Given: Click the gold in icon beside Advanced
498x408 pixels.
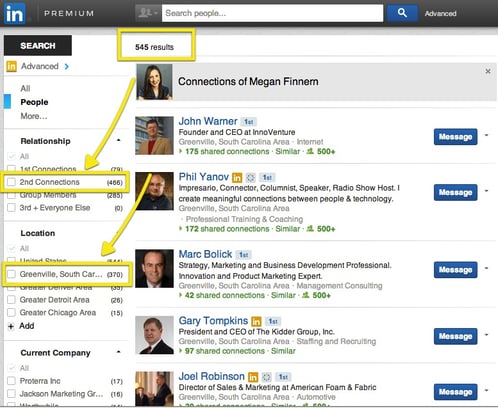Looking at the screenshot, I should (x=11, y=66).
